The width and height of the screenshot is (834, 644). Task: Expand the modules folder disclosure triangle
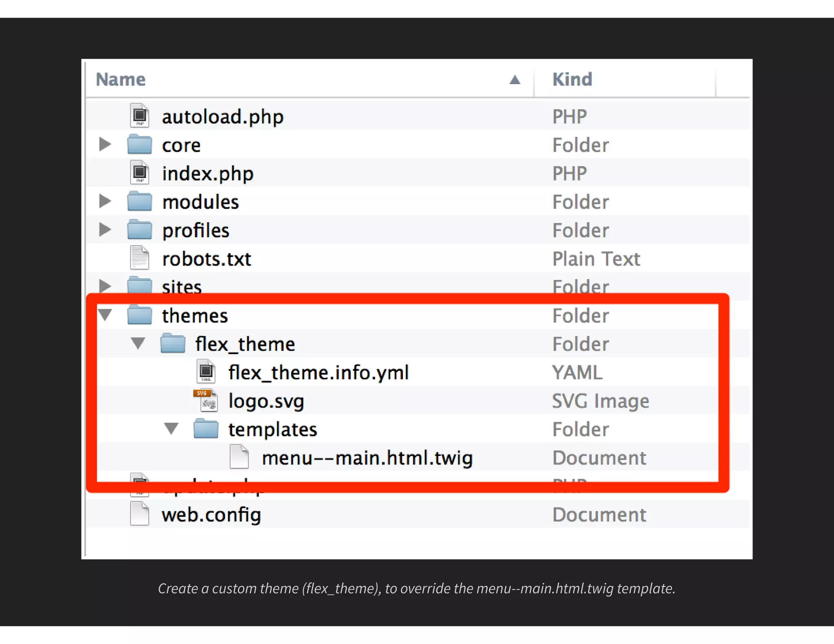(105, 201)
